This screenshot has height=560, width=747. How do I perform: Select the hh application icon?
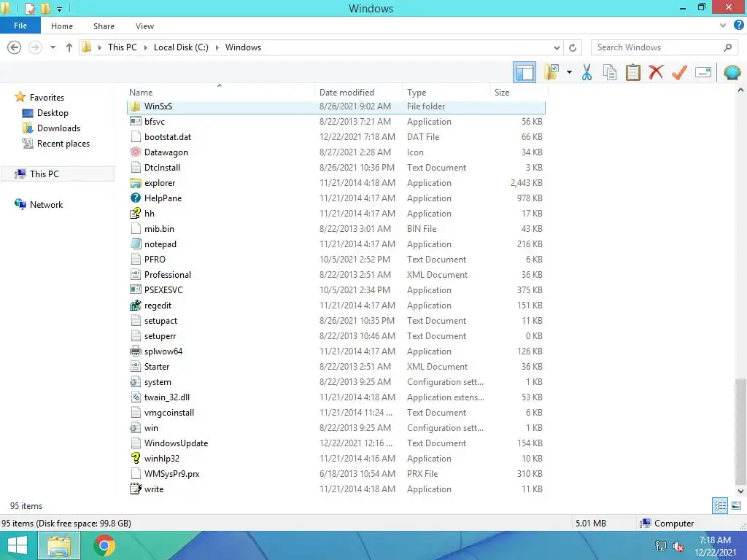pyautogui.click(x=135, y=214)
